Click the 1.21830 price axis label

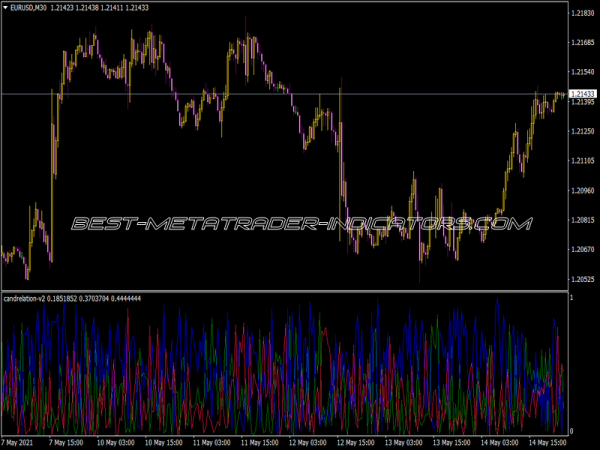point(583,14)
